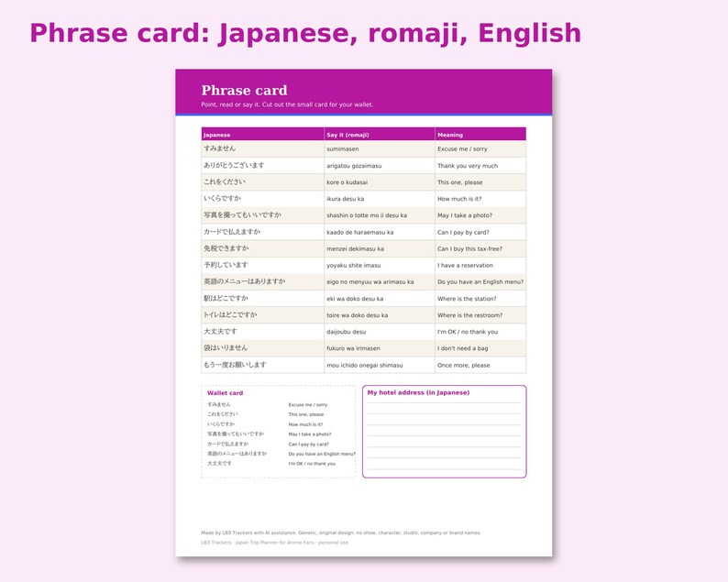Click 'Do you have an English menu?' on Wallet card
728x582 pixels.
click(322, 454)
